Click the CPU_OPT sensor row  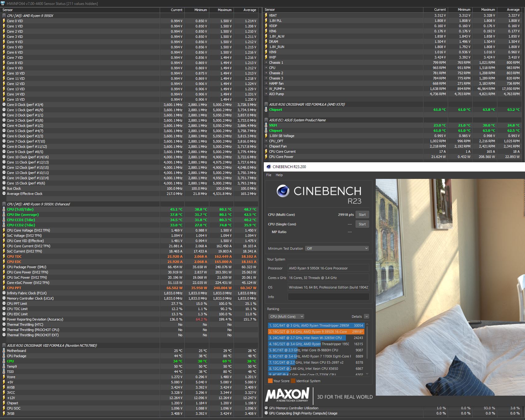pyautogui.click(x=392, y=141)
